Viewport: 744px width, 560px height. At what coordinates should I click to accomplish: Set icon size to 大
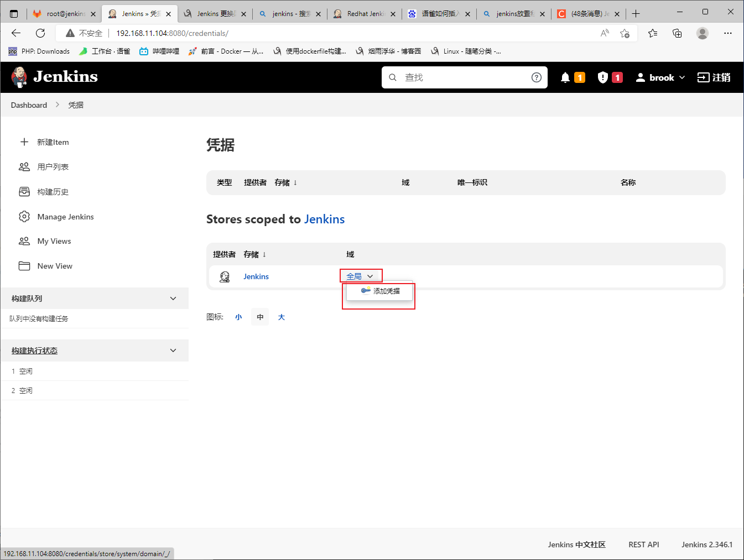282,317
